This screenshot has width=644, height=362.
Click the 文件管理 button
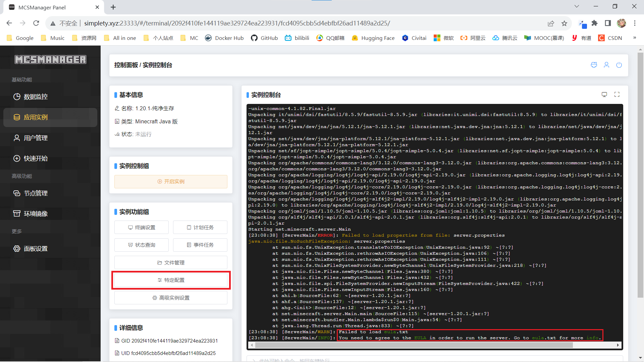171,263
